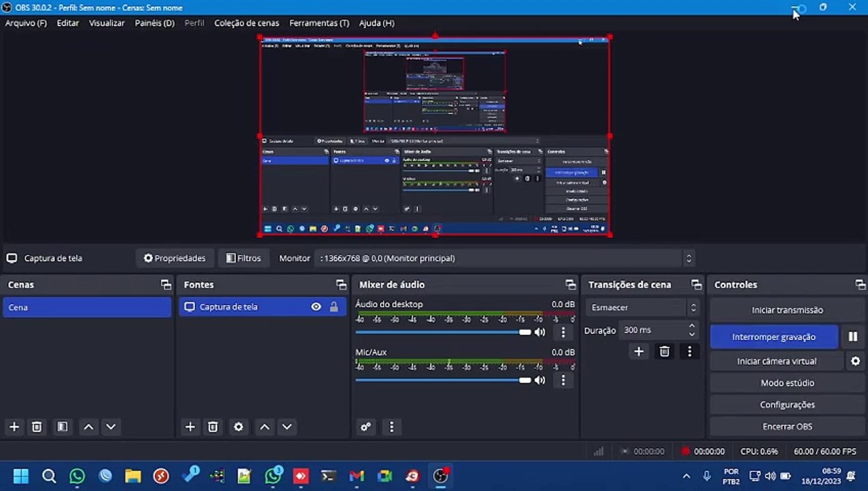Image resolution: width=868 pixels, height=491 pixels.
Task: Remove selected scene using trash icon
Action: [x=37, y=427]
